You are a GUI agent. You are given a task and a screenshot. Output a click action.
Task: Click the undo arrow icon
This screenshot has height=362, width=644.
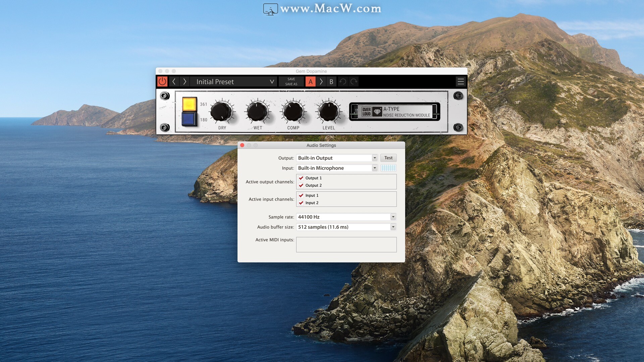point(343,81)
